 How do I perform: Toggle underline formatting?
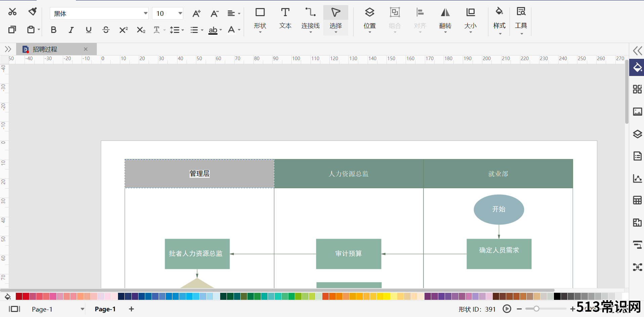pos(88,30)
